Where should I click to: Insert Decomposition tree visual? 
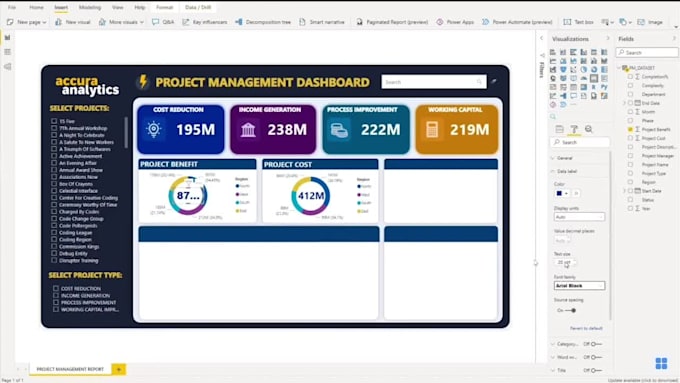(263, 22)
